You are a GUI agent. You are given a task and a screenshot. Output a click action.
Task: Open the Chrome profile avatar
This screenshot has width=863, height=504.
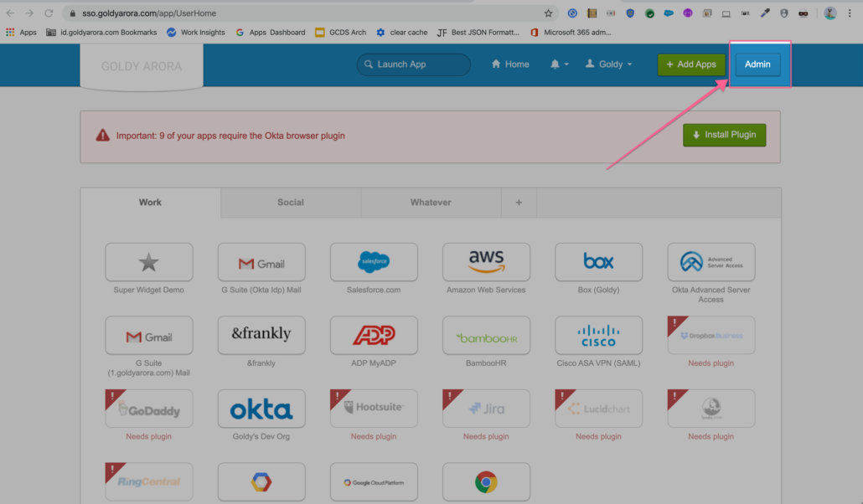click(830, 13)
